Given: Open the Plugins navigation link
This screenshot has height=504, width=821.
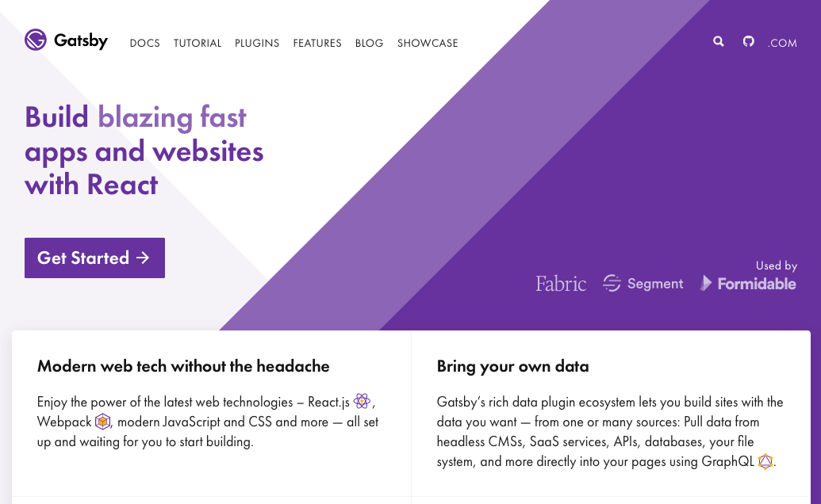Looking at the screenshot, I should (257, 44).
